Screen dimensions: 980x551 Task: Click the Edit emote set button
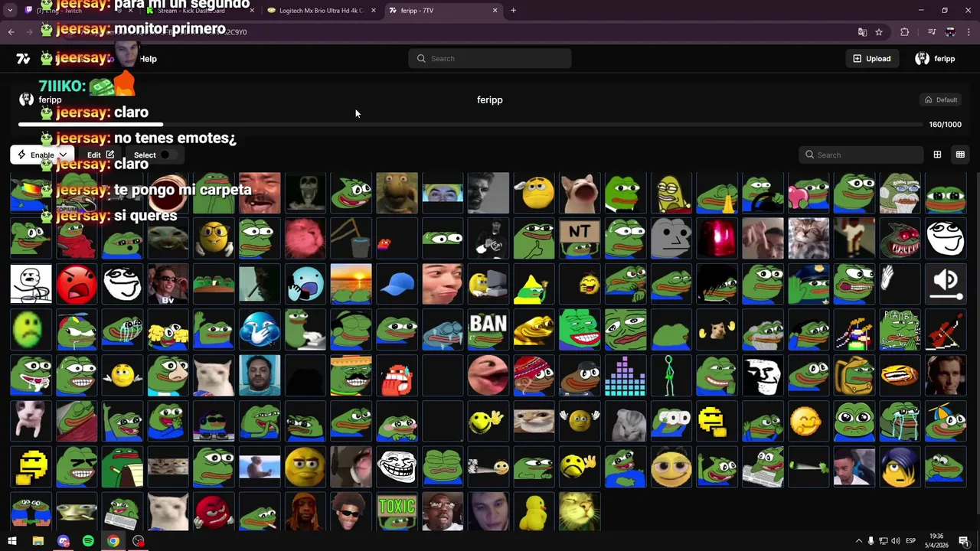click(100, 155)
